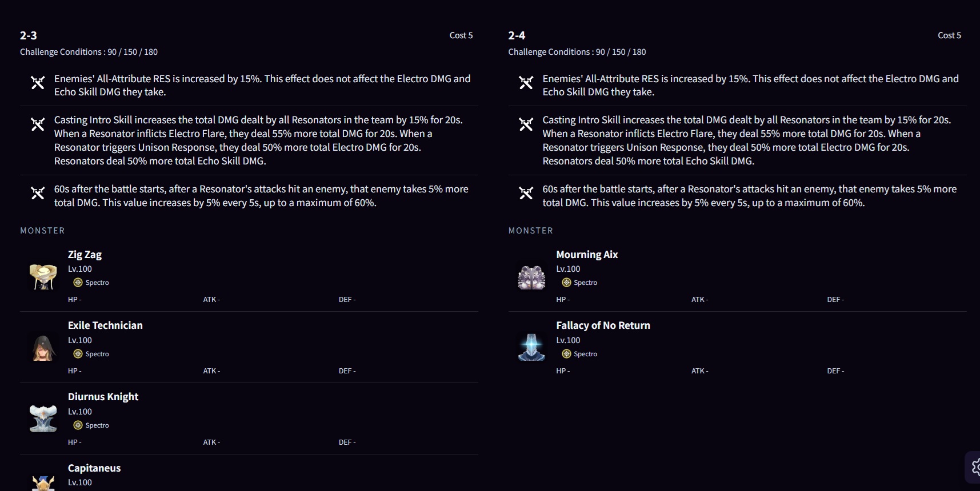Click Spectro element icon under Mourning Aix
Viewport: 980px width, 491px height.
click(566, 283)
